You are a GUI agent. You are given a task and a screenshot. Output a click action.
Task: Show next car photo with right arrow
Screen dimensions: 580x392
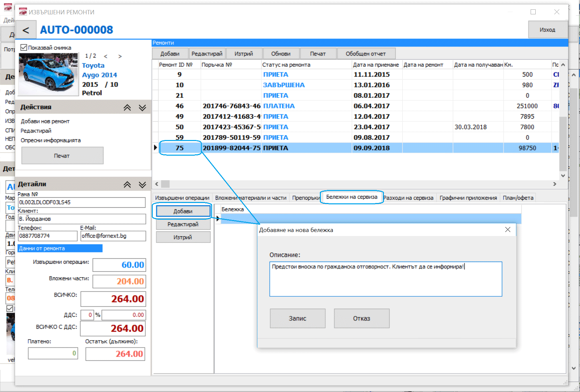tap(120, 56)
